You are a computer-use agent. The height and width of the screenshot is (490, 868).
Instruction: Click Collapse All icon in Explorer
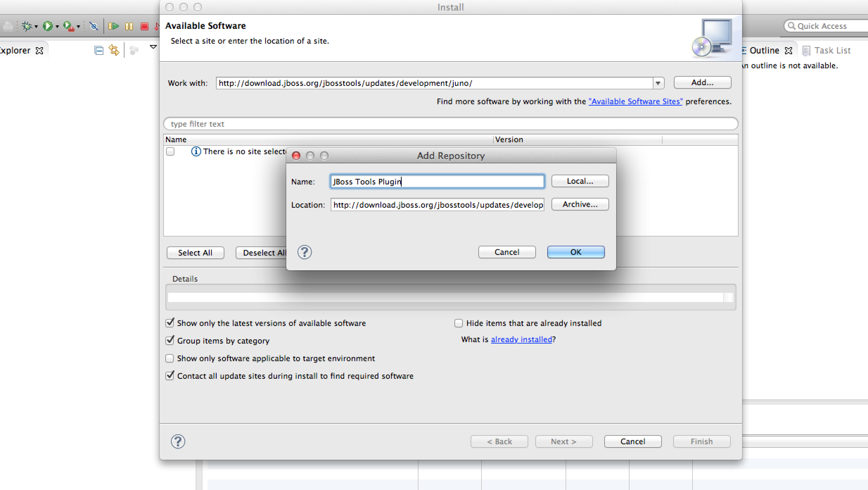coord(99,51)
